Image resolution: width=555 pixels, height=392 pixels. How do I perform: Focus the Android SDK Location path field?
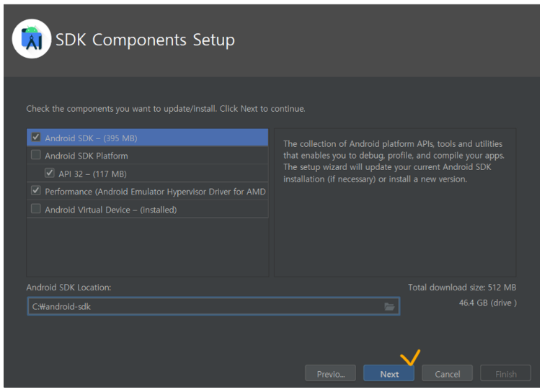(x=213, y=306)
